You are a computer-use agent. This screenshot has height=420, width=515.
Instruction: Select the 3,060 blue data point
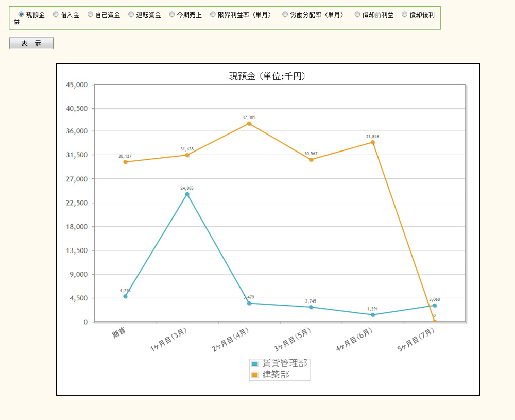[435, 306]
